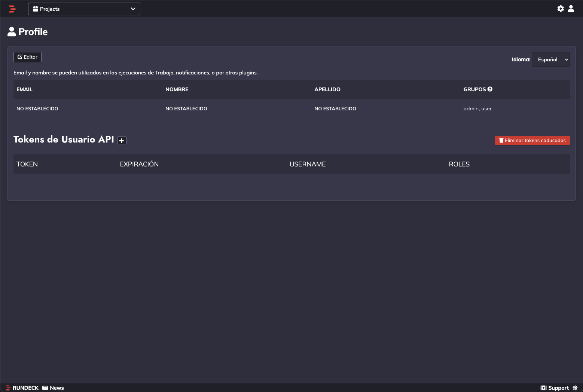Click the "admin, user" groups value
Screen dimensions: 583x392
477,108
